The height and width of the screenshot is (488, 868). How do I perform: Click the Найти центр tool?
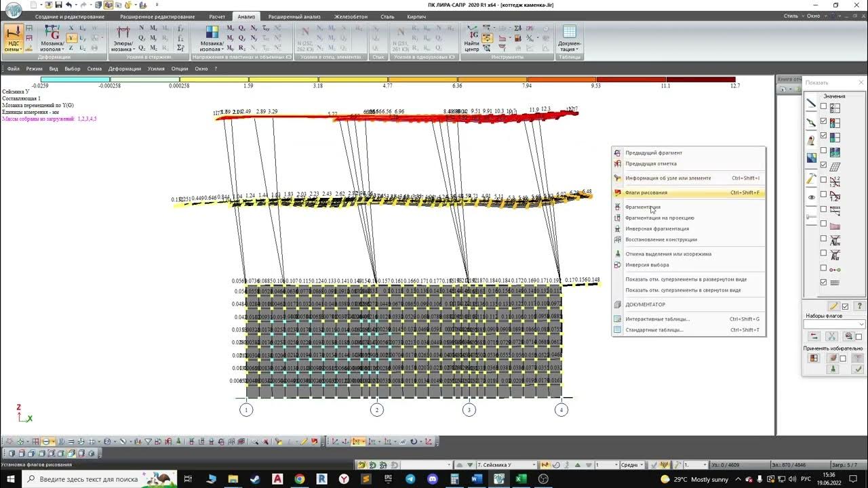[x=472, y=39]
